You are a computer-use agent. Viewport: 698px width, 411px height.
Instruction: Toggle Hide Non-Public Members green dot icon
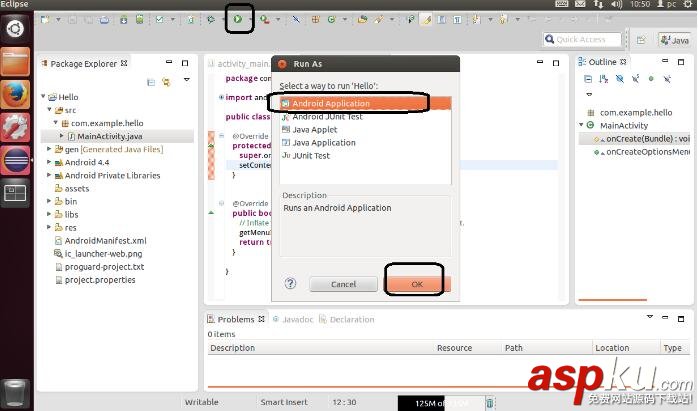click(x=651, y=79)
